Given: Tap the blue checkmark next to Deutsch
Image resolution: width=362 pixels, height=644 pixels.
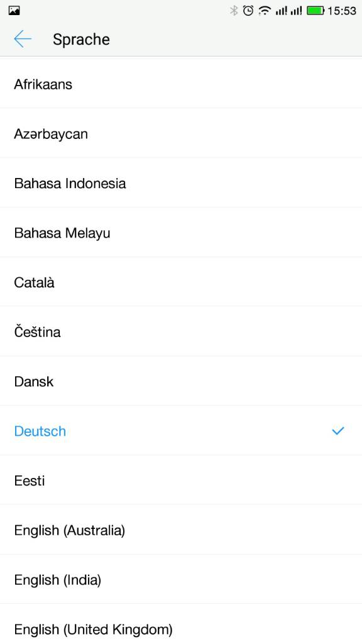Looking at the screenshot, I should [x=337, y=431].
